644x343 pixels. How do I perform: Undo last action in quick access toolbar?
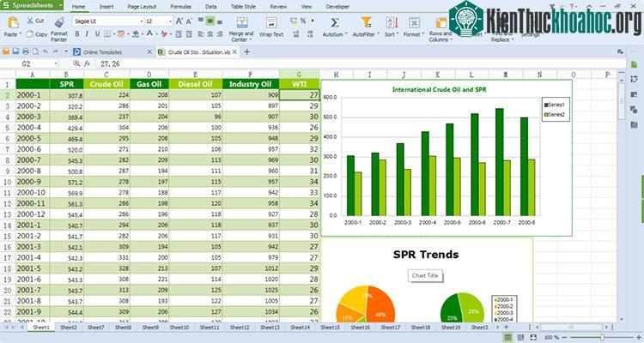coord(46,51)
